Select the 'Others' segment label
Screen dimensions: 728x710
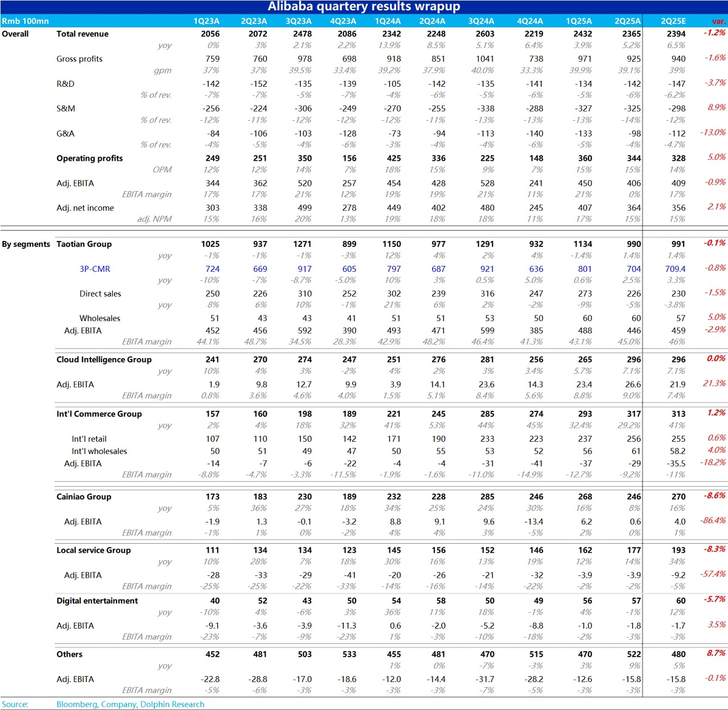69,654
